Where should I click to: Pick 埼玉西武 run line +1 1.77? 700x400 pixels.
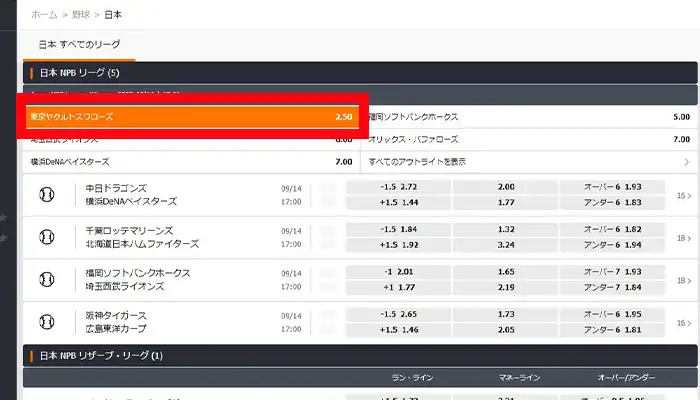[x=399, y=288]
